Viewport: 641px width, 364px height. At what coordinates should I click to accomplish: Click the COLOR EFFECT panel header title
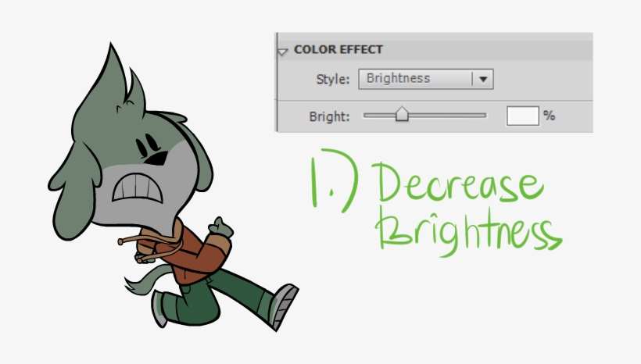click(338, 49)
